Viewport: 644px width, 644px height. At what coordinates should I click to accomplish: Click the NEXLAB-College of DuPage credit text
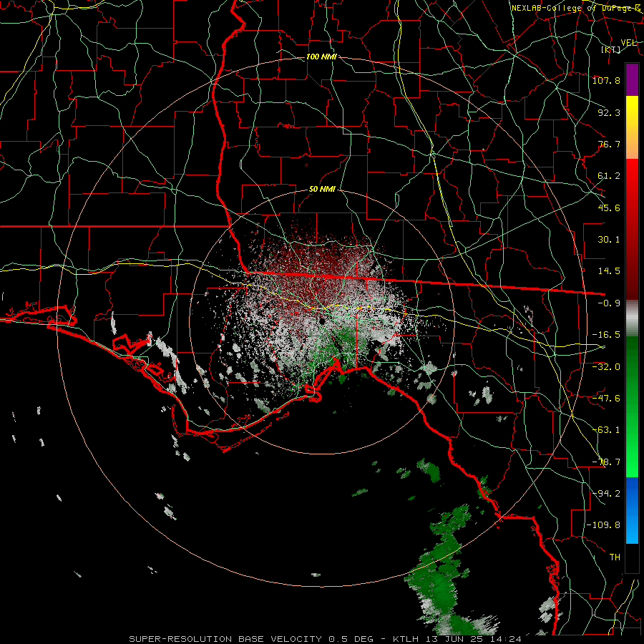pos(576,8)
